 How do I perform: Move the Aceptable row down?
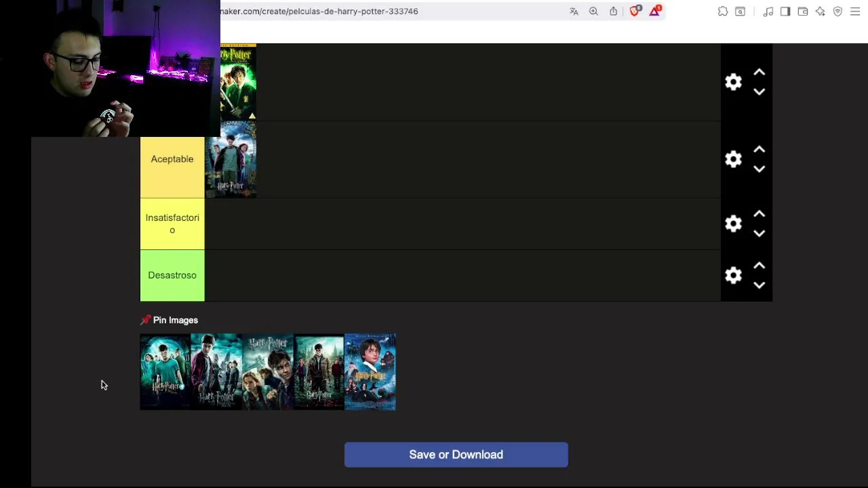click(x=759, y=169)
